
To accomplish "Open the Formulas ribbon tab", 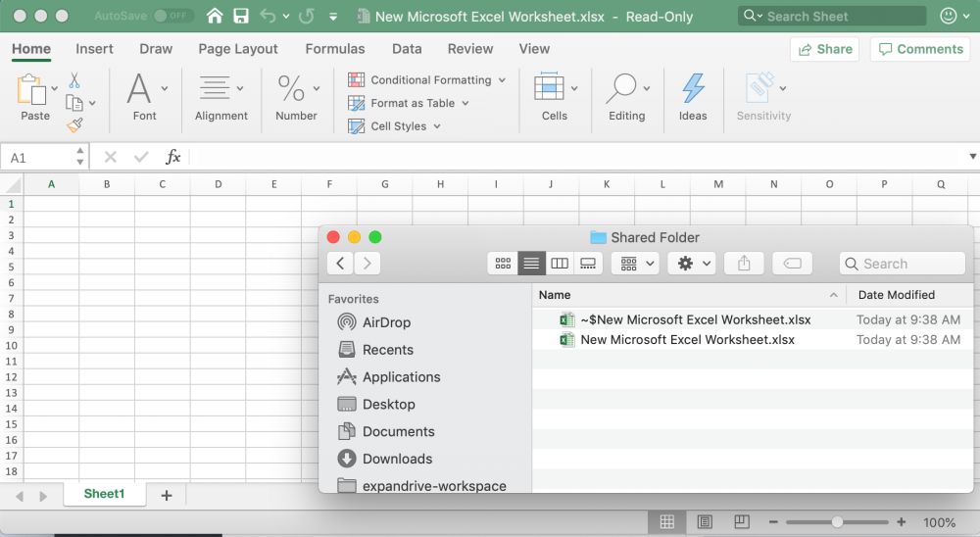I will click(335, 49).
